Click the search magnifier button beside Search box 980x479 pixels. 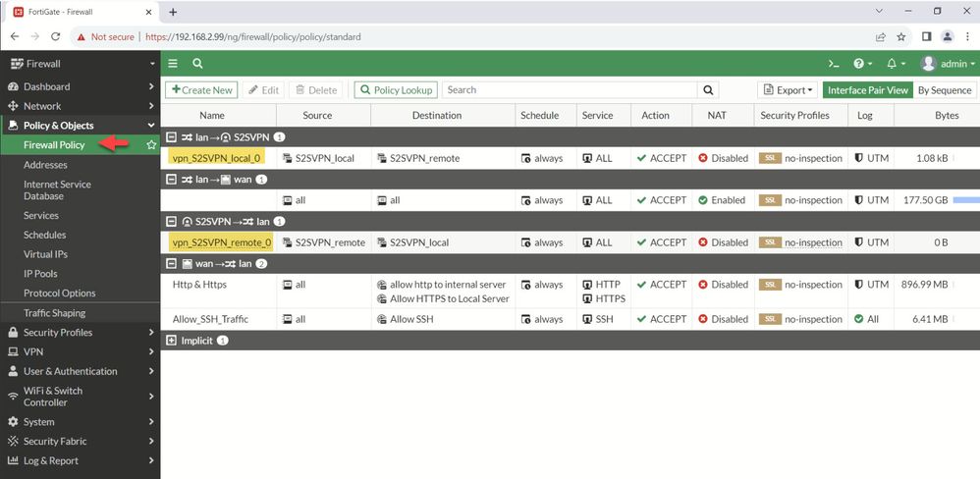pos(708,90)
